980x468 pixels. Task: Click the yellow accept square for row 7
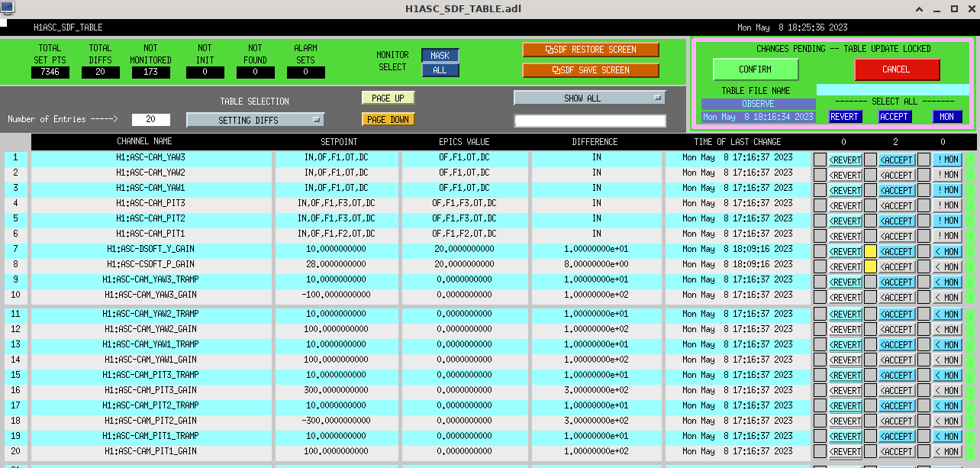point(870,251)
